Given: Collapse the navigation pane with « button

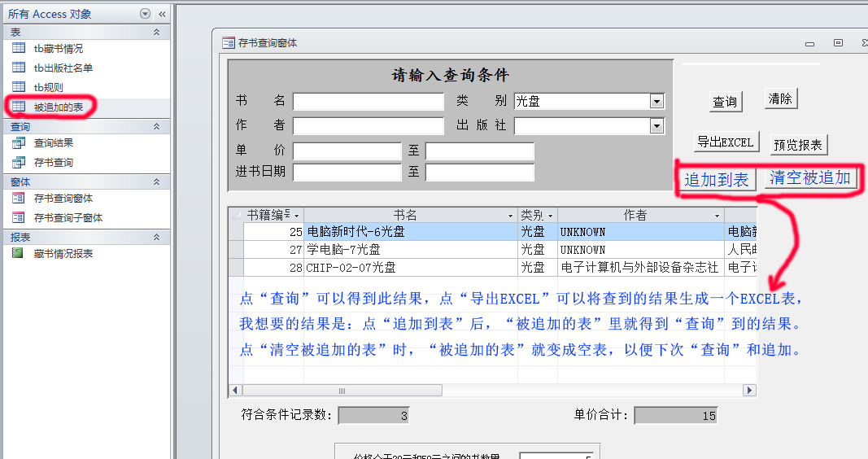Looking at the screenshot, I should point(162,14).
